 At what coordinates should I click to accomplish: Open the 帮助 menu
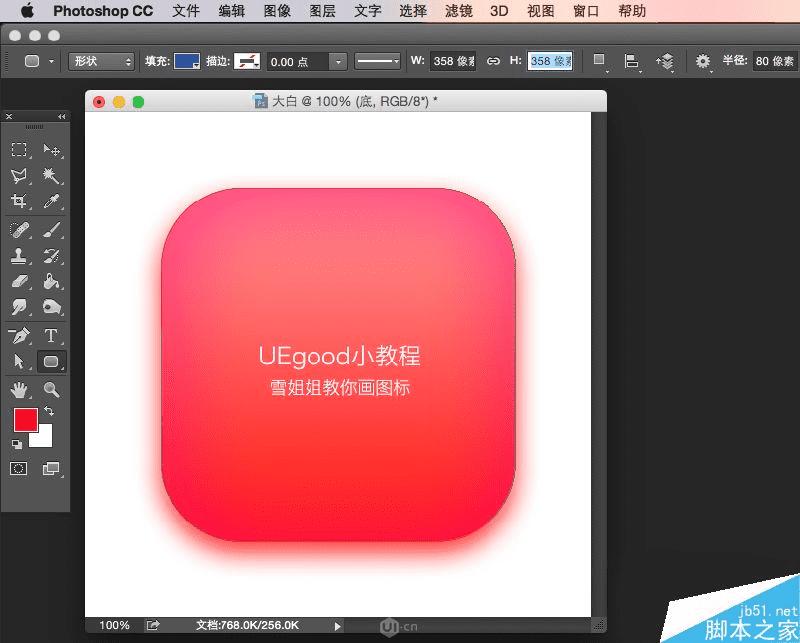click(632, 11)
